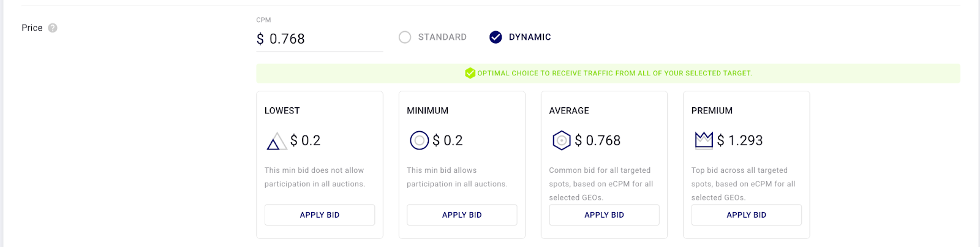Click the hexagon icon in Average card
The height and width of the screenshot is (247, 980).
[561, 140]
